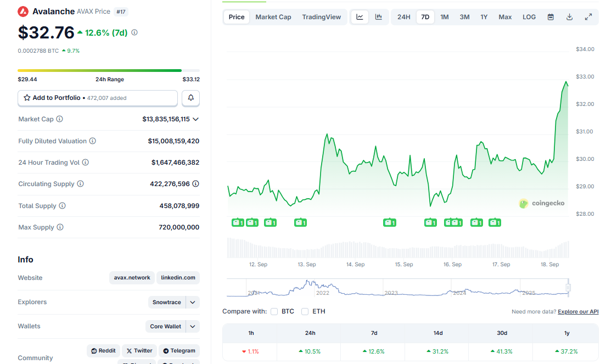Viewport: 612px width, 364px height.
Task: Switch chart to candlestick view icon
Action: pyautogui.click(x=379, y=17)
